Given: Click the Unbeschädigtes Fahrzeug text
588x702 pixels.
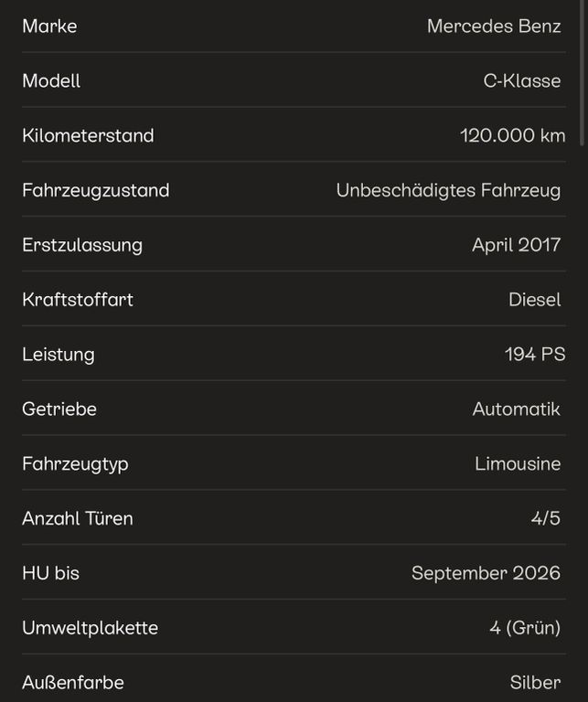Looking at the screenshot, I should pyautogui.click(x=448, y=190).
